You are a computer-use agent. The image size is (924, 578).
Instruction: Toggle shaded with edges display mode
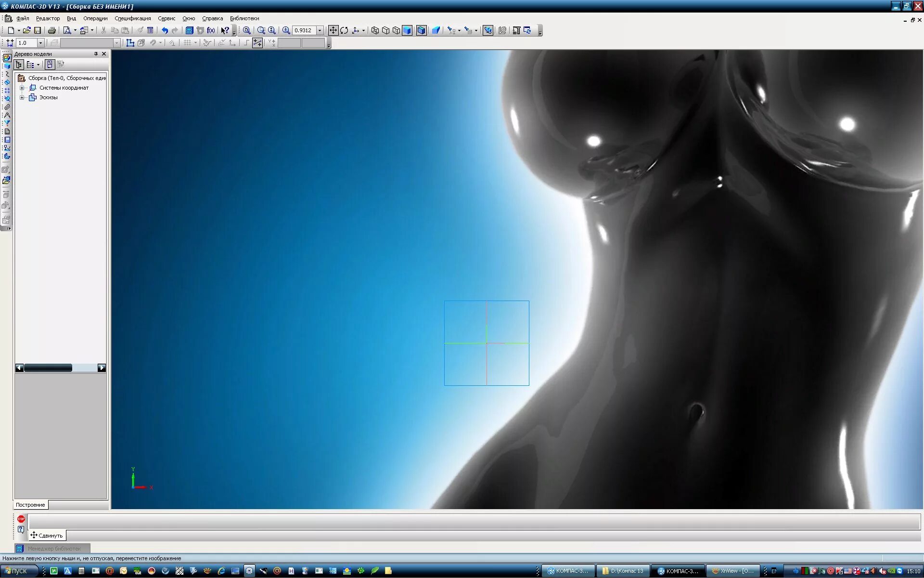click(x=421, y=30)
